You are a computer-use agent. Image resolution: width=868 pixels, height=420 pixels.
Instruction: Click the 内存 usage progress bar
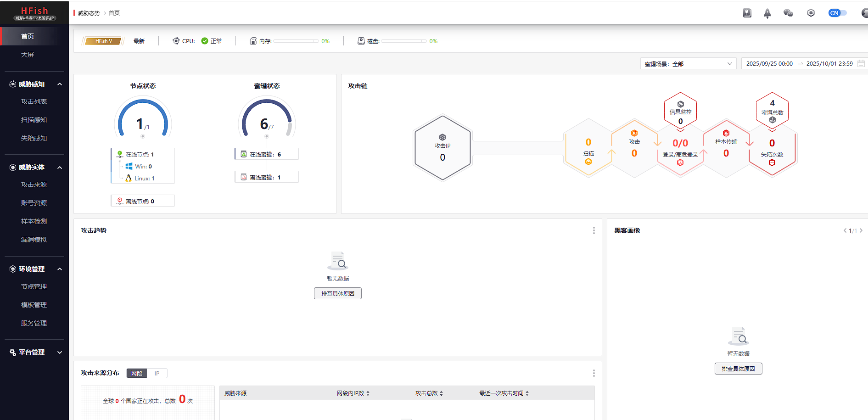pyautogui.click(x=296, y=41)
